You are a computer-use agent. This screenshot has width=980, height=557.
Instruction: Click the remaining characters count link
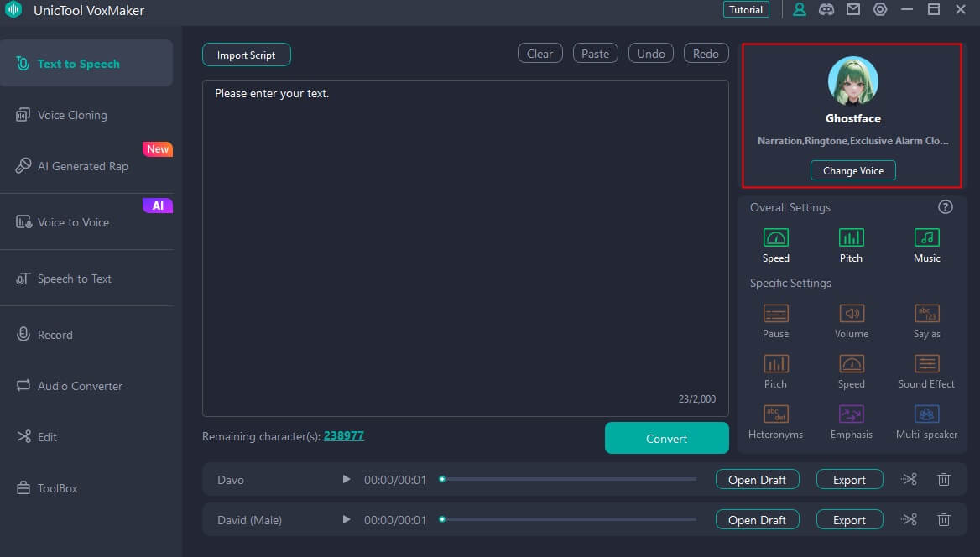click(x=343, y=436)
